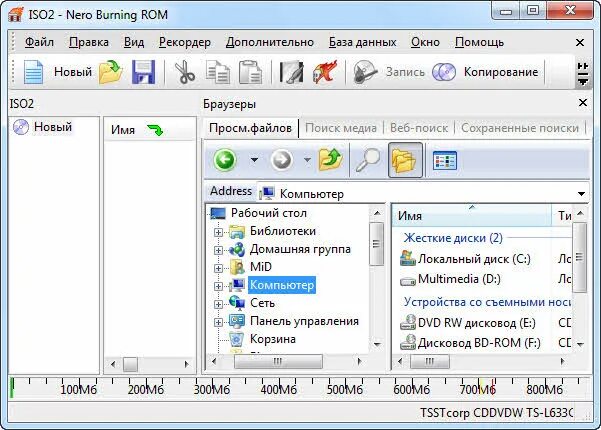
Task: Click the folder tree vertical scrollbar thumb
Action: click(376, 244)
